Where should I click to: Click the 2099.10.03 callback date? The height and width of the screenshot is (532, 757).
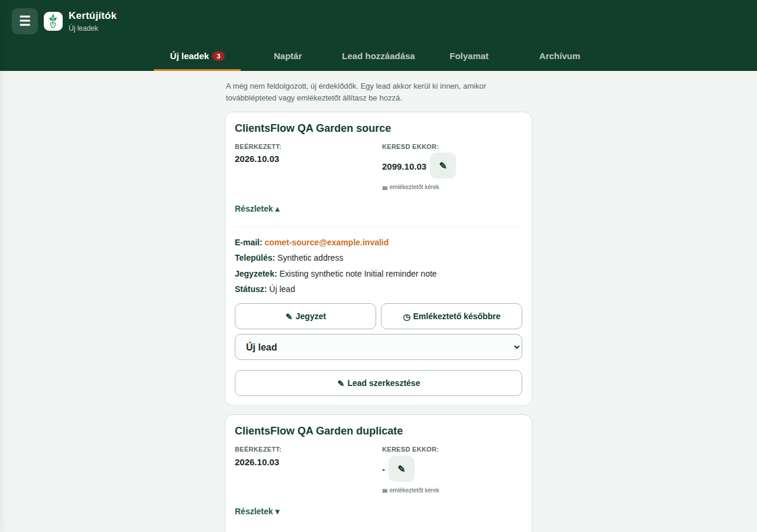pos(404,167)
